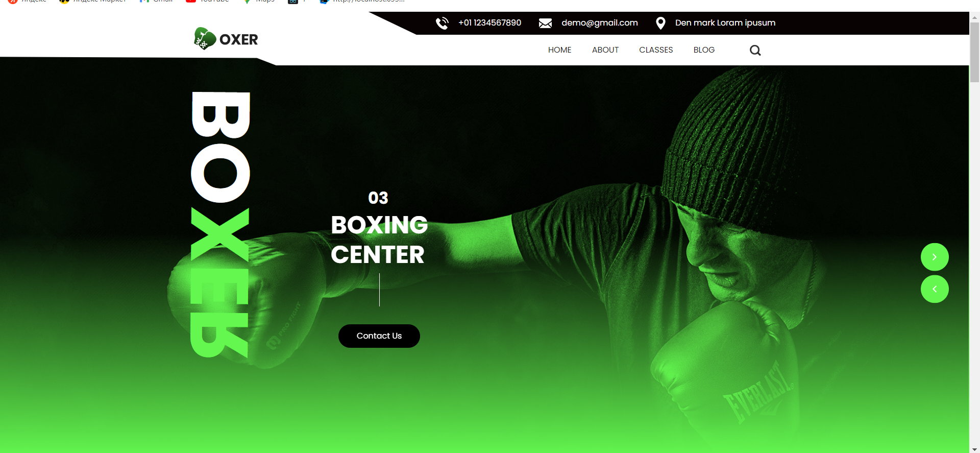Click the phone number +01 1234567890
This screenshot has width=980, height=453.
pyautogui.click(x=490, y=23)
